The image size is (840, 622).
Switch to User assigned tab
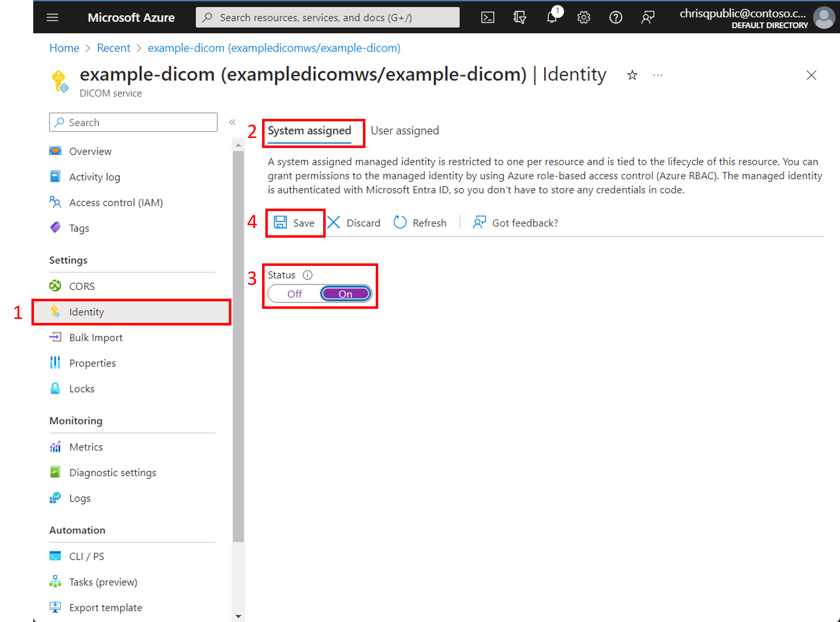405,131
